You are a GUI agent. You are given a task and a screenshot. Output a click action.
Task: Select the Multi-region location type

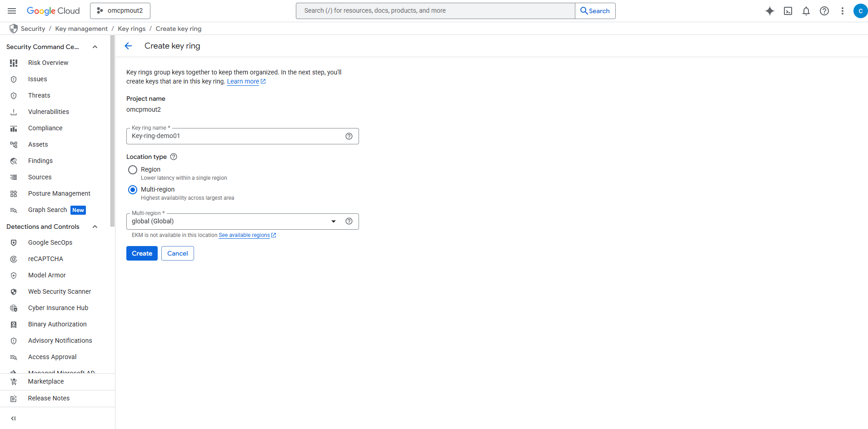point(132,189)
